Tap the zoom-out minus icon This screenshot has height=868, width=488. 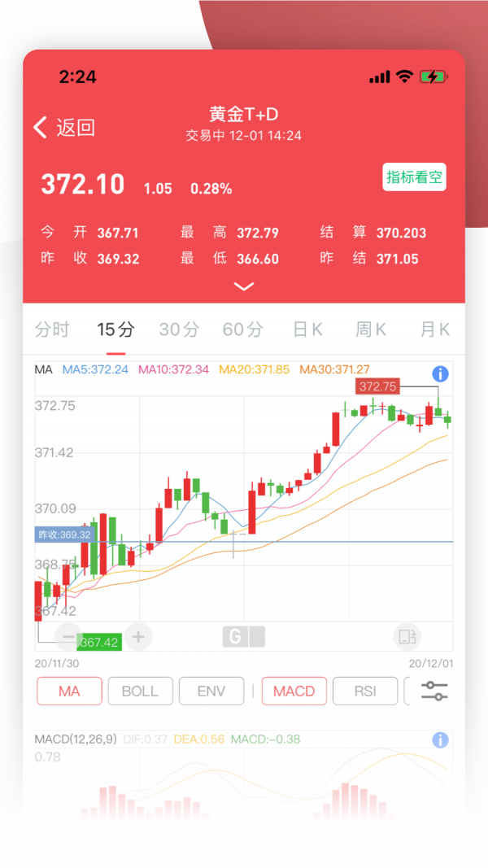(69, 637)
